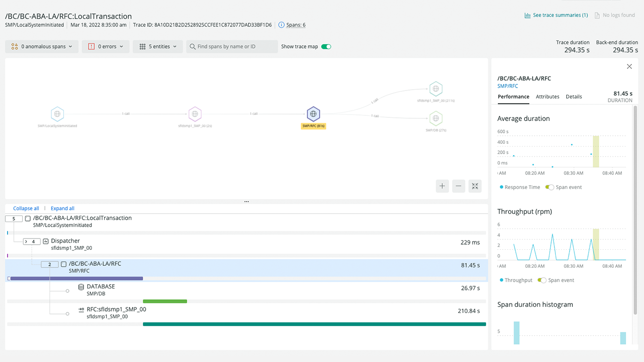The height and width of the screenshot is (362, 644).
Task: Click the fit-to-screen icon on trace map
Action: 475,186
